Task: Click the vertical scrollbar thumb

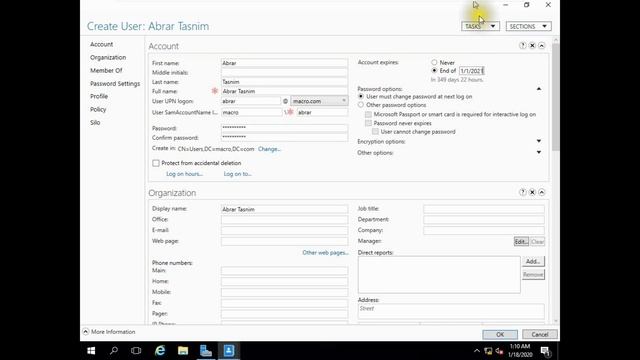Action: pos(556,96)
